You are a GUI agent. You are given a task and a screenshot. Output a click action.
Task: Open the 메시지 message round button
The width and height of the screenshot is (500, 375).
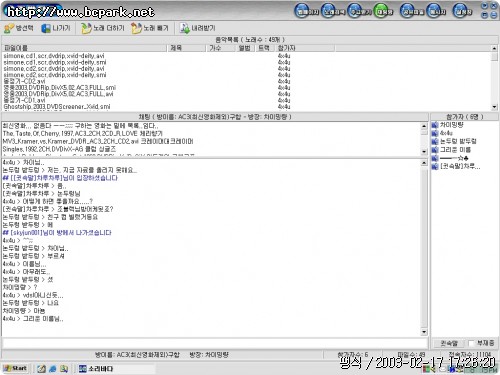(437, 11)
